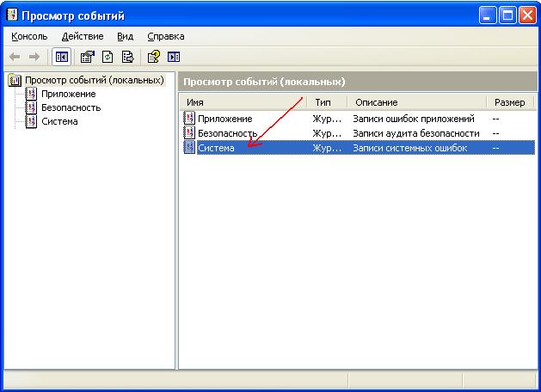This screenshot has height=392, width=541.
Task: Click the Back arrow in toolbar
Action: [x=15, y=57]
